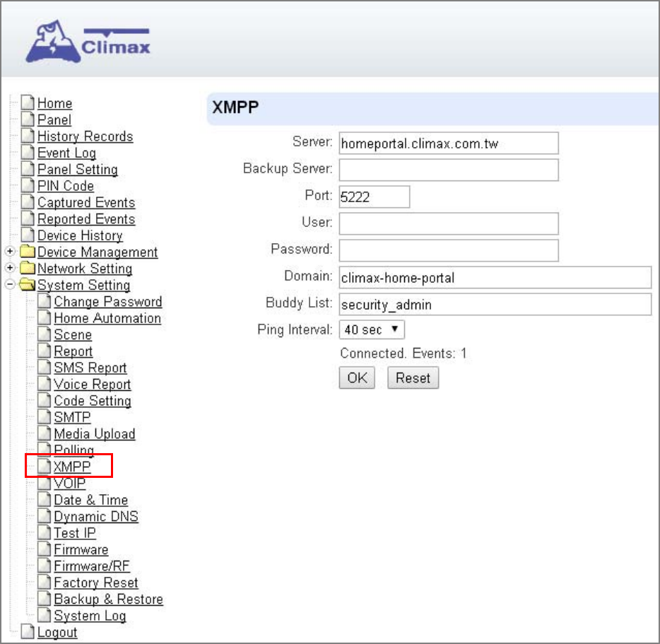Open History Records

click(x=85, y=136)
